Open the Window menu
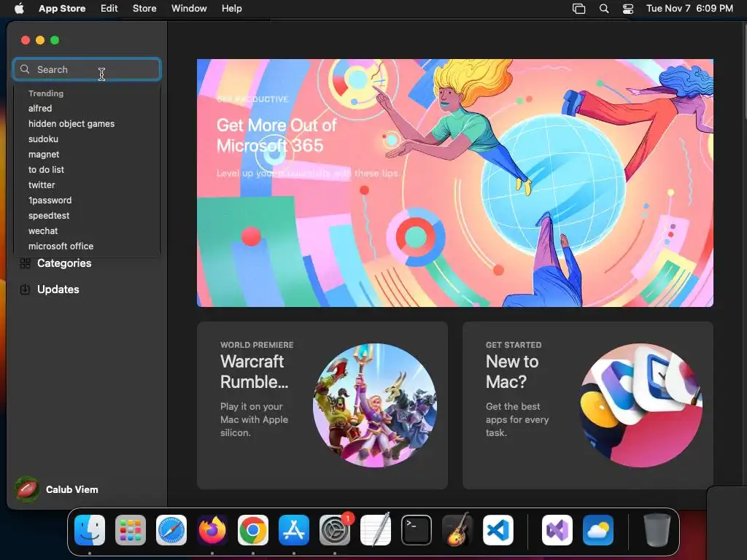Image resolution: width=747 pixels, height=560 pixels. 189,9
